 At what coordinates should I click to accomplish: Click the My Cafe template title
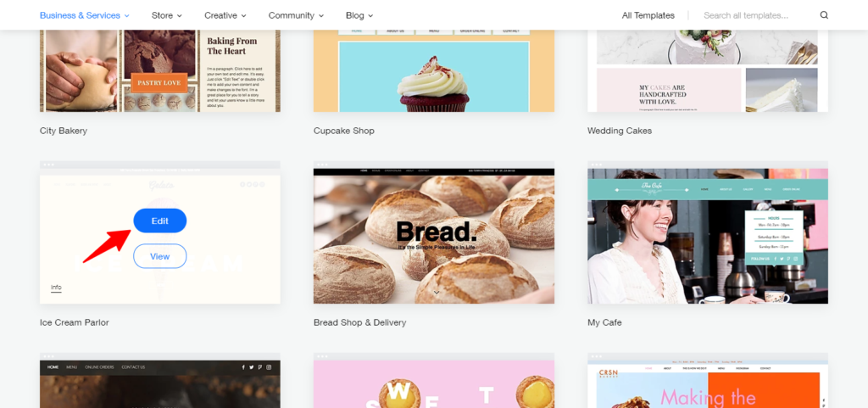[x=604, y=322]
